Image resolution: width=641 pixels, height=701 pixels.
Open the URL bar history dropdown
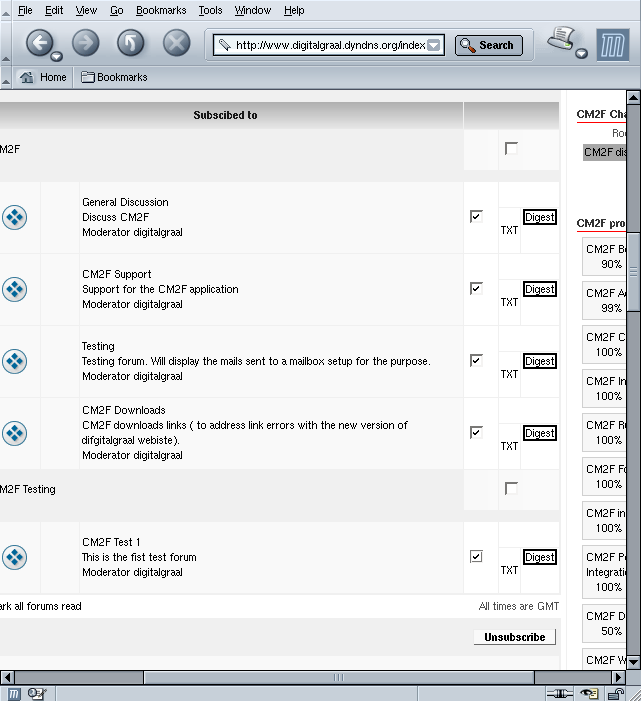[x=434, y=45]
